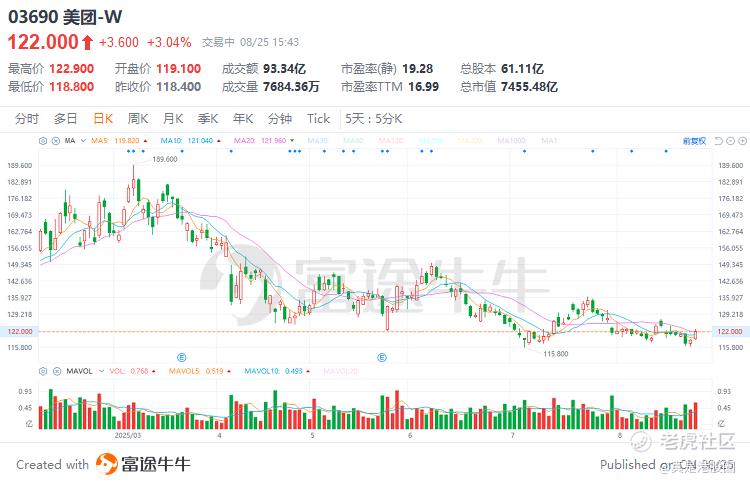Enable the faded MA1000 line
Image resolution: width=750 pixels, height=485 pixels.
point(511,141)
